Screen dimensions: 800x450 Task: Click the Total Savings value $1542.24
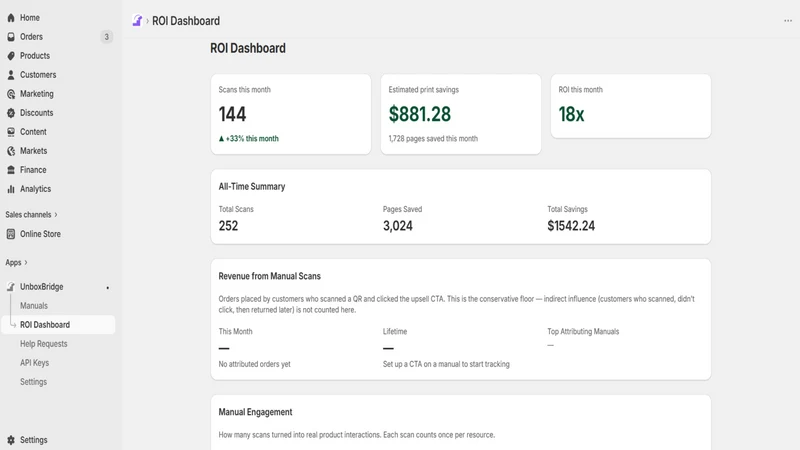(x=571, y=226)
